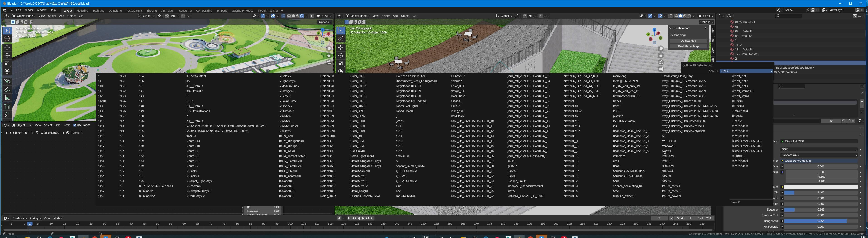
Task: Open the New ID Grills 2 dropdown
Action: click(x=746, y=71)
